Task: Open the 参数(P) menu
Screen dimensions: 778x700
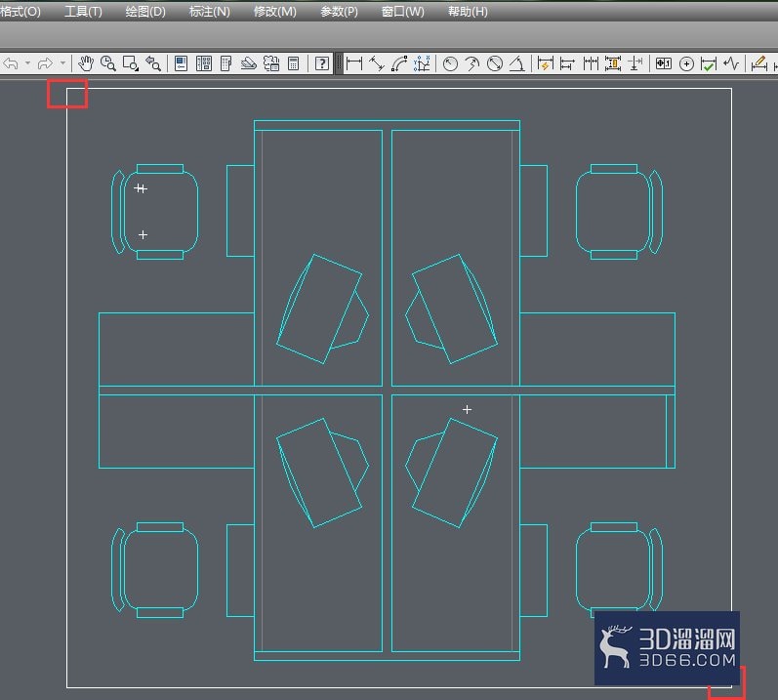Action: point(339,11)
